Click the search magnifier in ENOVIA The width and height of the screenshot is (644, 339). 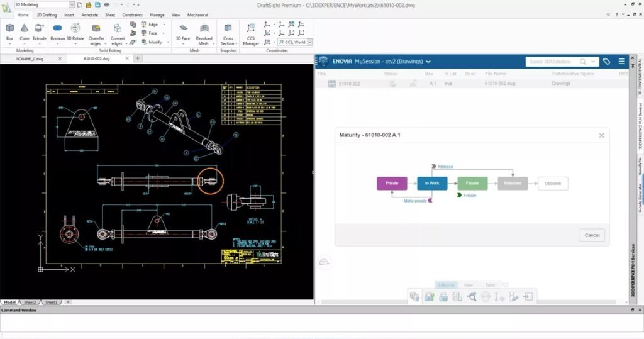[583, 62]
